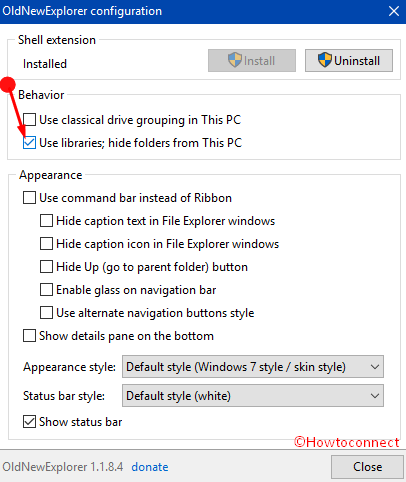This screenshot has width=406, height=482.
Task: Click the Appearance style dropdown arrow
Action: click(x=375, y=367)
